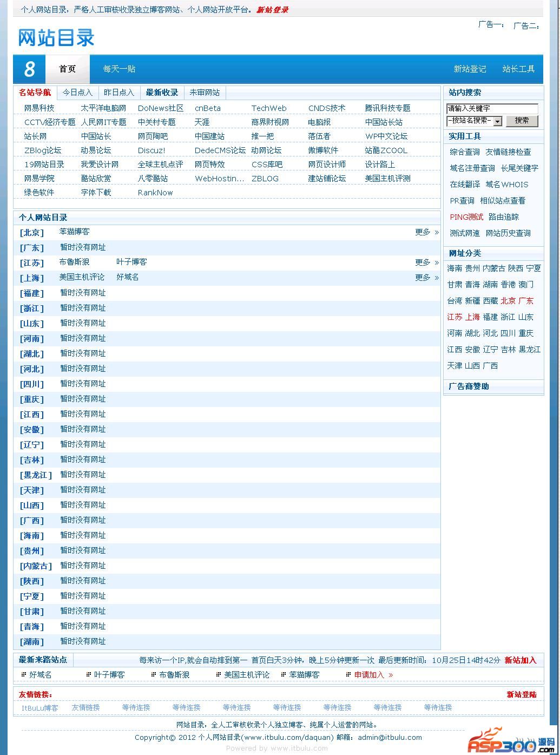Open the 每天一贴 navigation item
Viewport: 560px width, 755px height.
pyautogui.click(x=119, y=69)
